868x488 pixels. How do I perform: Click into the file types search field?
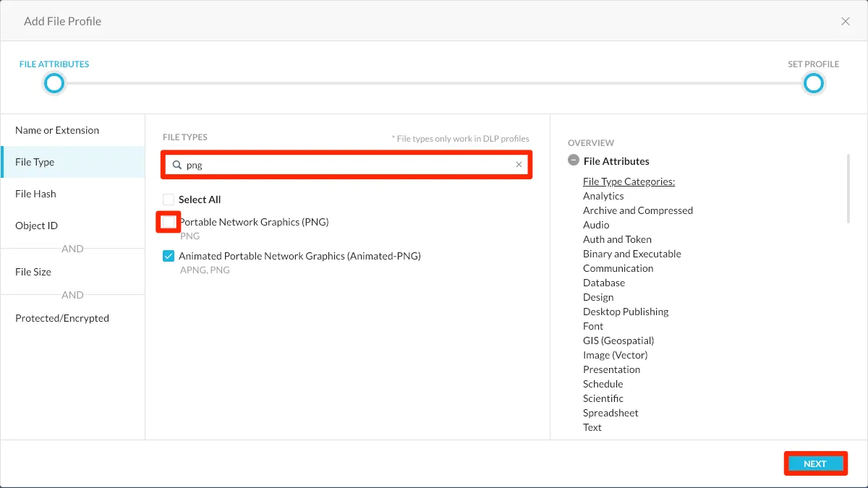(x=347, y=165)
